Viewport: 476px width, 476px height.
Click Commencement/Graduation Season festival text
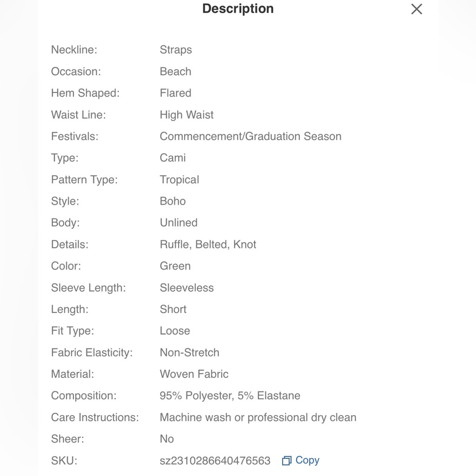click(250, 136)
